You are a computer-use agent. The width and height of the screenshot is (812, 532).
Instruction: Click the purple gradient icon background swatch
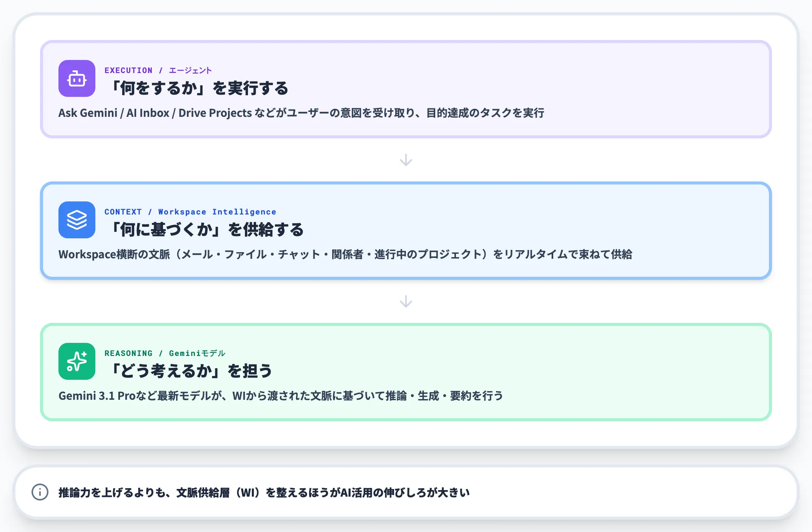tap(76, 79)
